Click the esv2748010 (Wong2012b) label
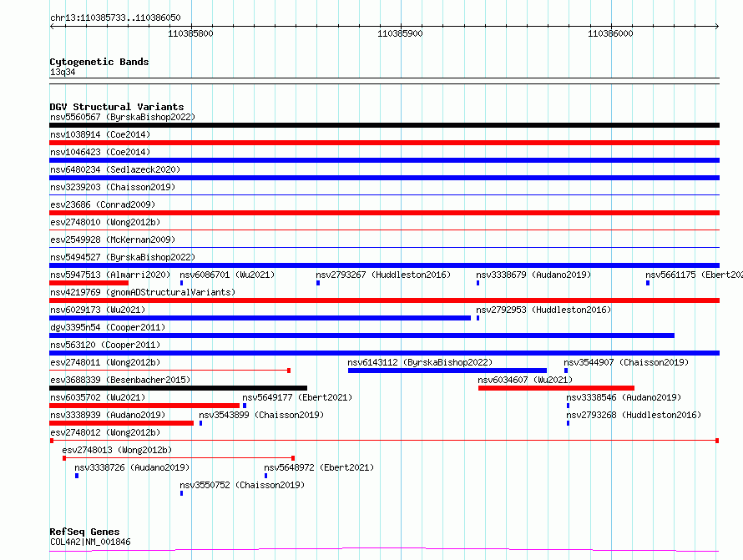 pyautogui.click(x=105, y=222)
